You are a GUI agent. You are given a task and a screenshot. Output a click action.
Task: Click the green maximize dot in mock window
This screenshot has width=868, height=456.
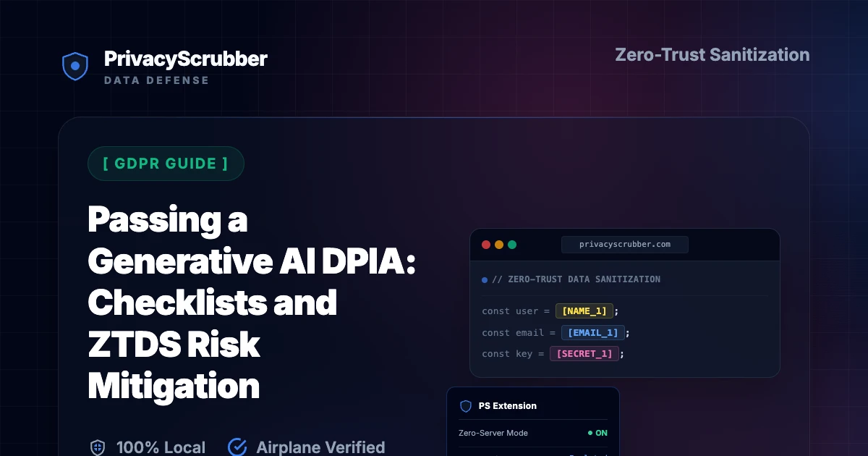click(x=512, y=245)
